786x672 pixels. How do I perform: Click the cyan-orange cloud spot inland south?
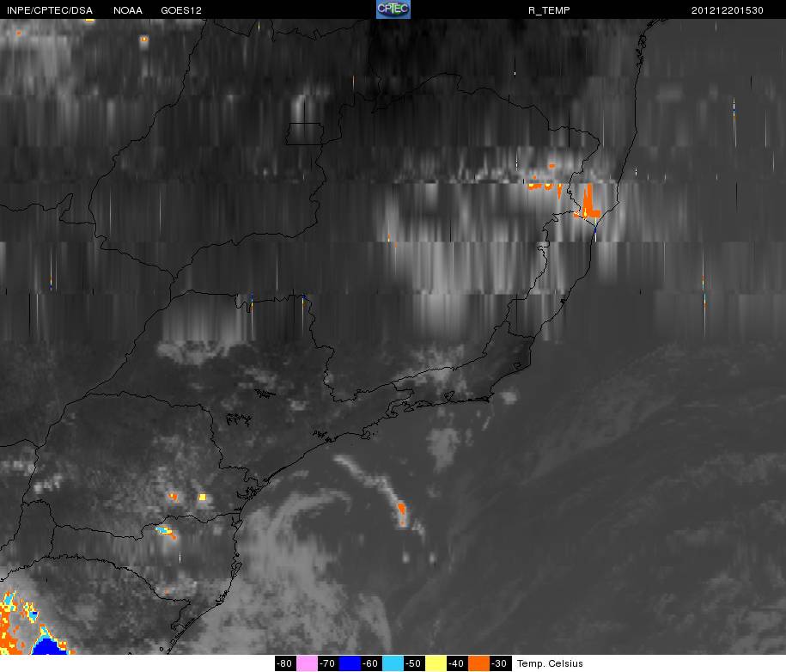pos(166,532)
